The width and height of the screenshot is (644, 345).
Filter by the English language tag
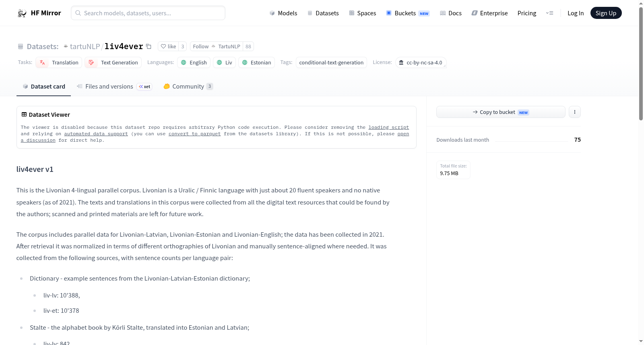[194, 62]
